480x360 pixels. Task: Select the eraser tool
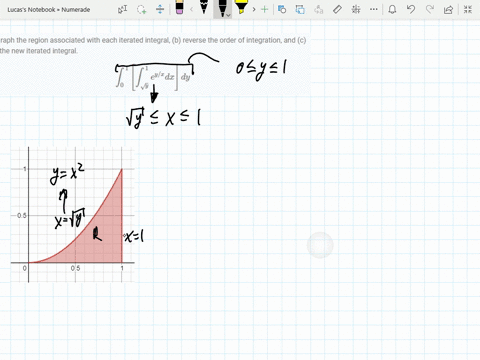click(x=179, y=8)
